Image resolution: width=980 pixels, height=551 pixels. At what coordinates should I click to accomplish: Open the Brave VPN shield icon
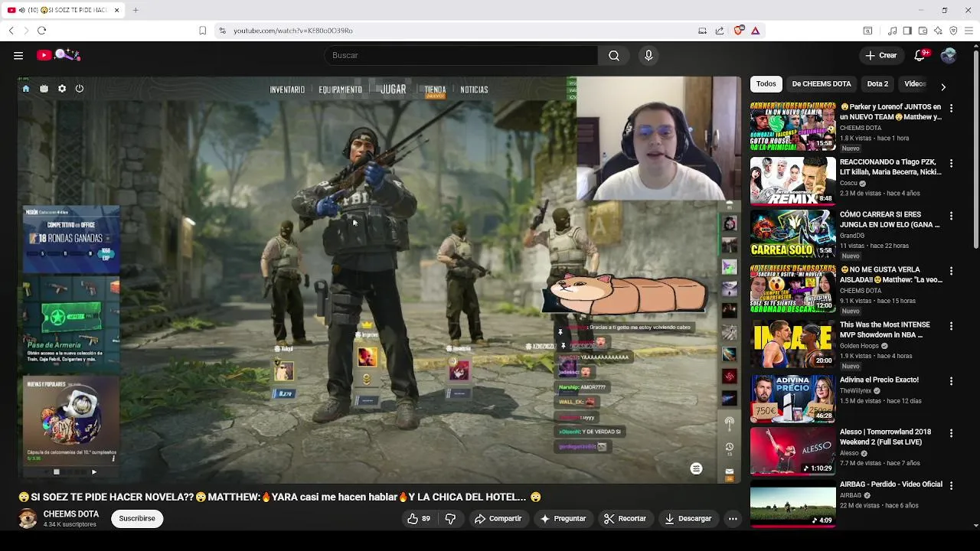(x=953, y=31)
